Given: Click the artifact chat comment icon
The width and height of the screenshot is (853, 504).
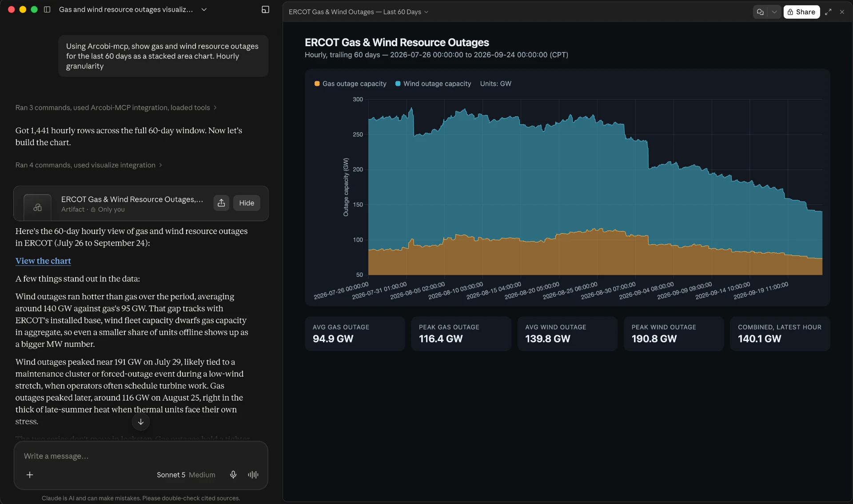Looking at the screenshot, I should (760, 12).
